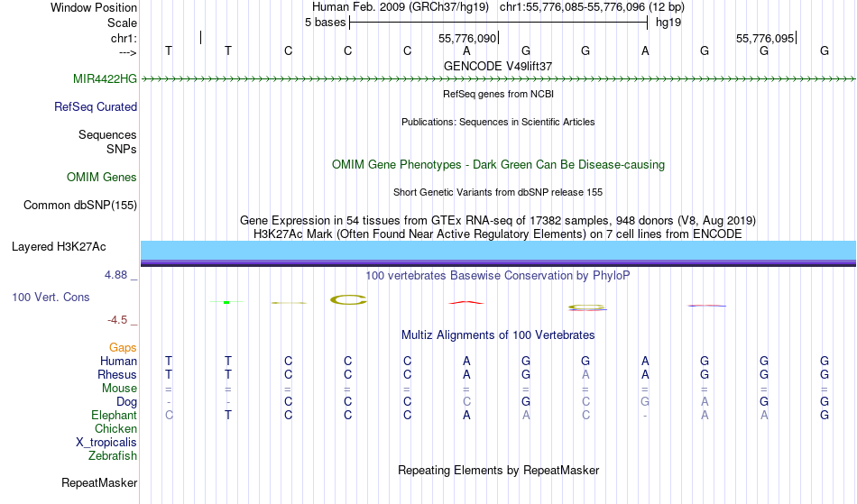
Task: Click the dash gap in the Elephant row
Action: [645, 416]
